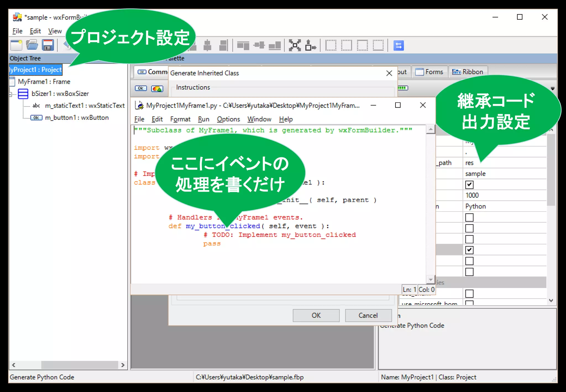Viewport: 566px width, 392px height.
Task: Check the checkbox directly below Python value
Action: tap(469, 218)
